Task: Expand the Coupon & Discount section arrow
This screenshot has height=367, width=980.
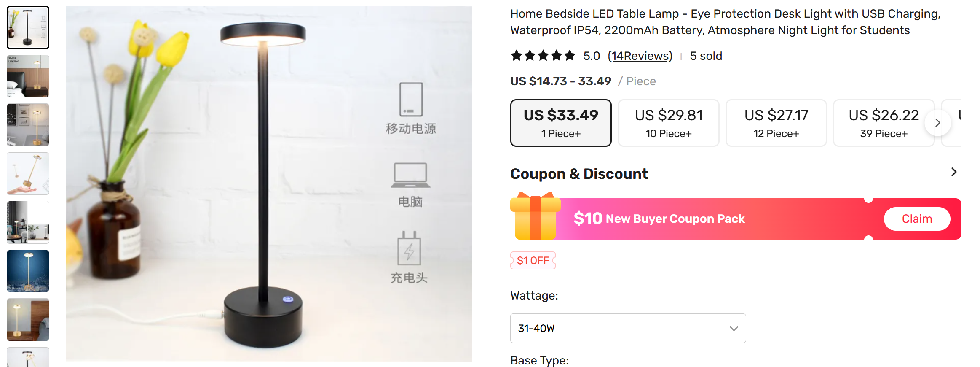Action: 954,172
